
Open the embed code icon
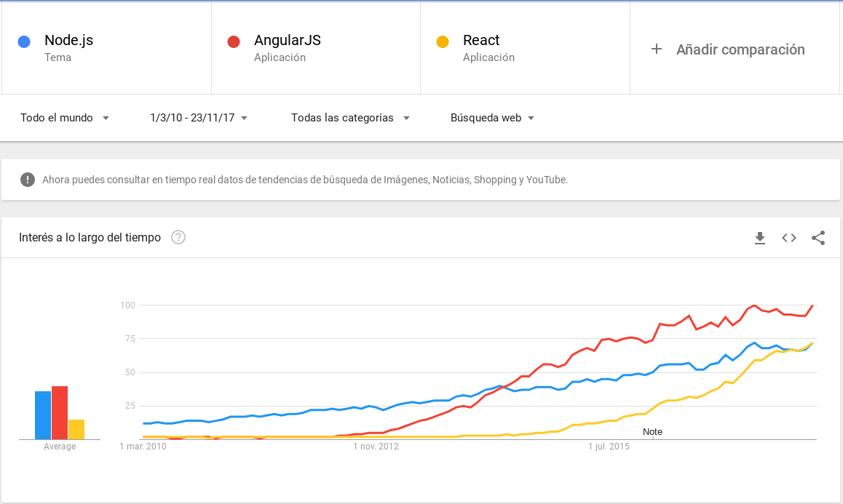coord(789,238)
